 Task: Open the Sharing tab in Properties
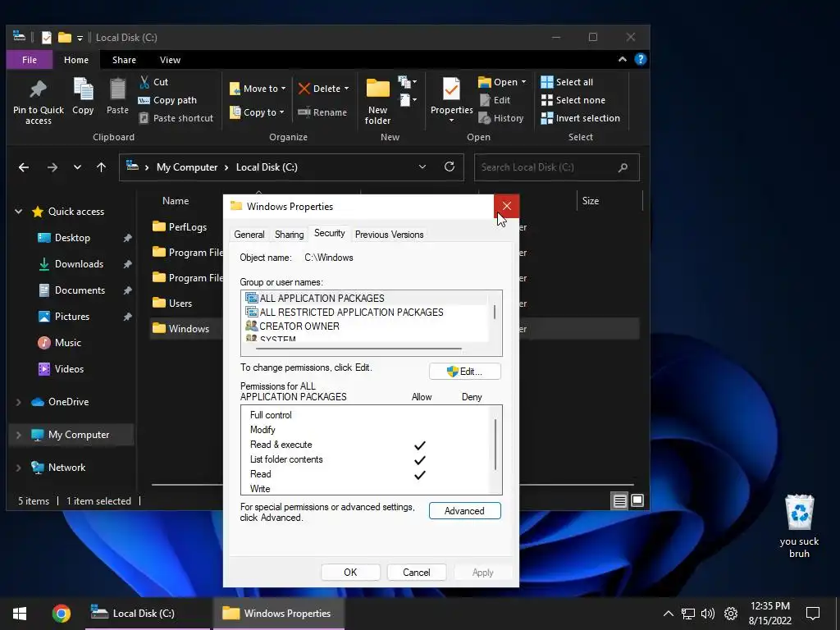click(x=290, y=235)
